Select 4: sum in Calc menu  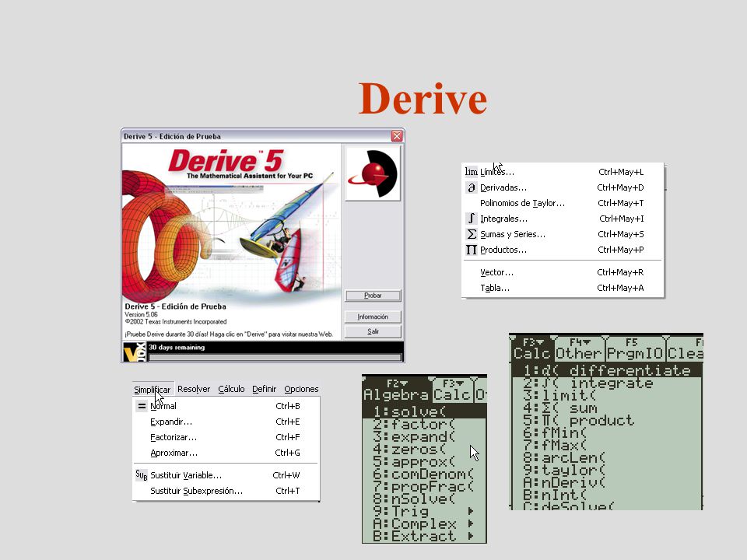(x=606, y=408)
